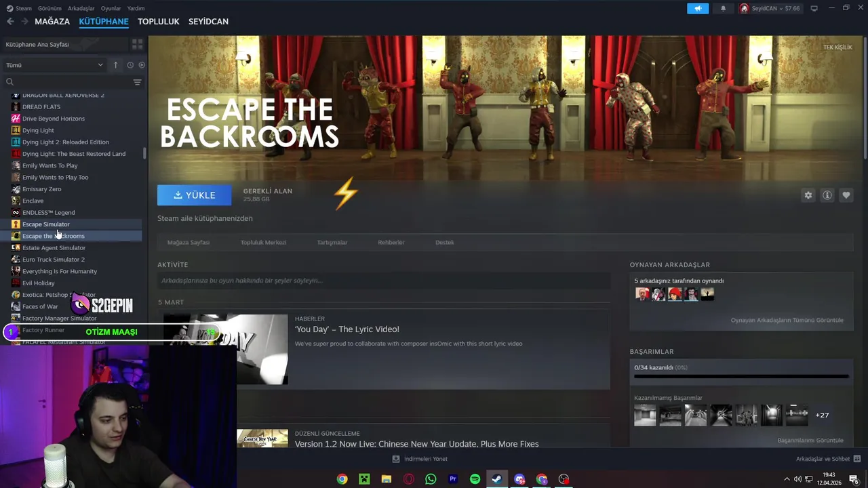Switch to library grid view icon
This screenshot has width=868, height=488.
click(138, 44)
